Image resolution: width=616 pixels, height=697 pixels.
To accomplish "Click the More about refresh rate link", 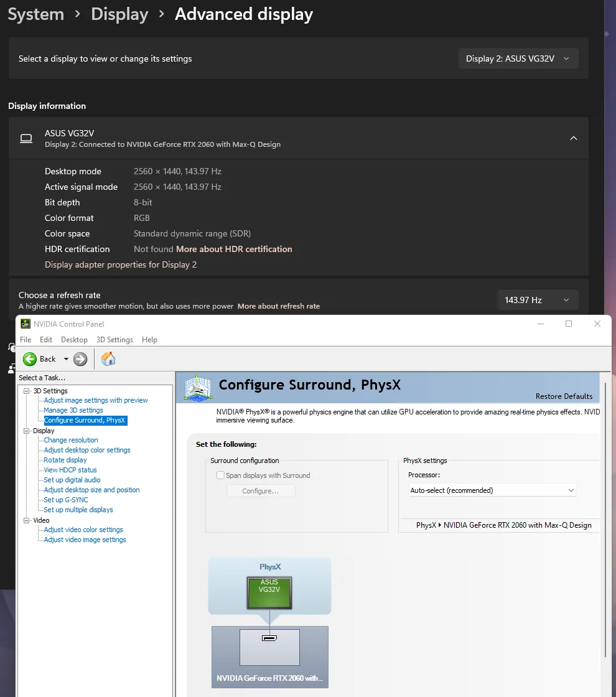I will [279, 306].
